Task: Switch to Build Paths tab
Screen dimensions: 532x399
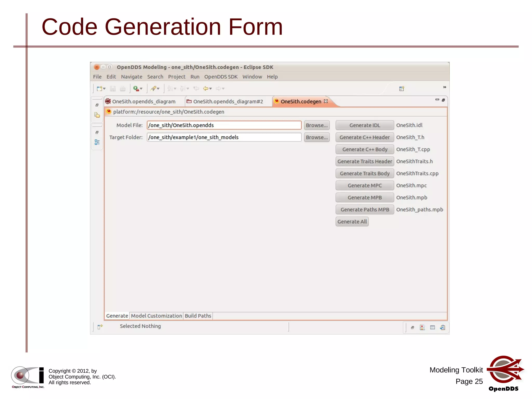Action: point(198,316)
